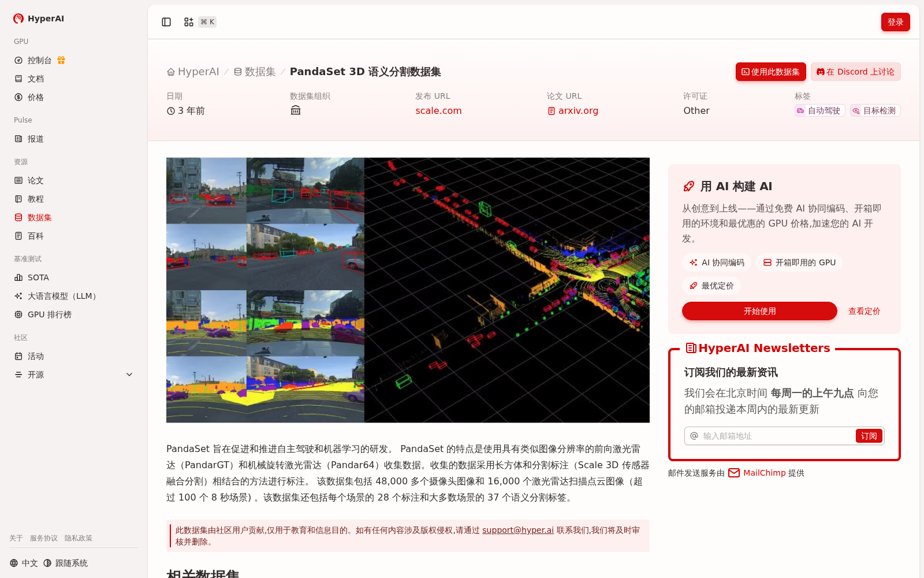Click the 开箱即用的 GPU chip
Screen dimensions: 924x578
point(799,262)
